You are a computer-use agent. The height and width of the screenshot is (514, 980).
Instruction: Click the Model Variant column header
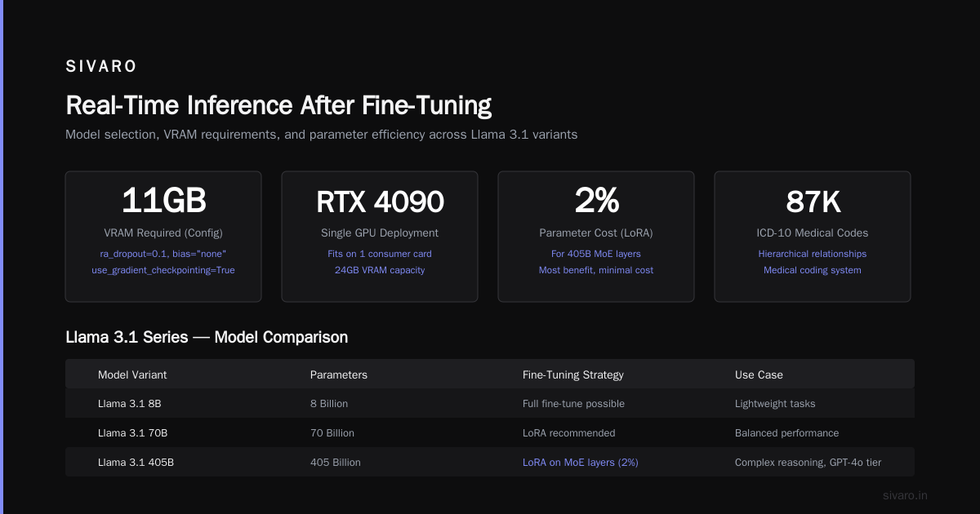coord(132,374)
